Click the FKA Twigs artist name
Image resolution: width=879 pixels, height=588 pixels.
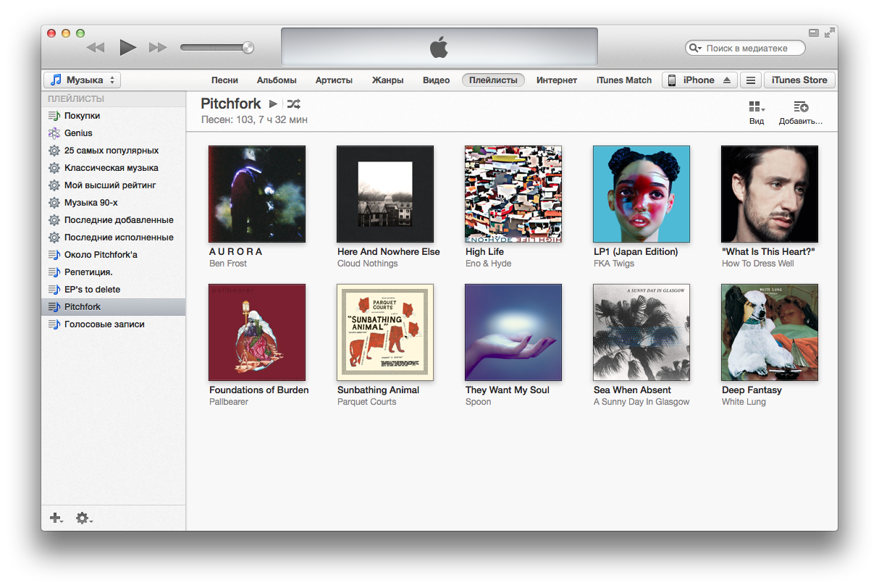coord(614,264)
